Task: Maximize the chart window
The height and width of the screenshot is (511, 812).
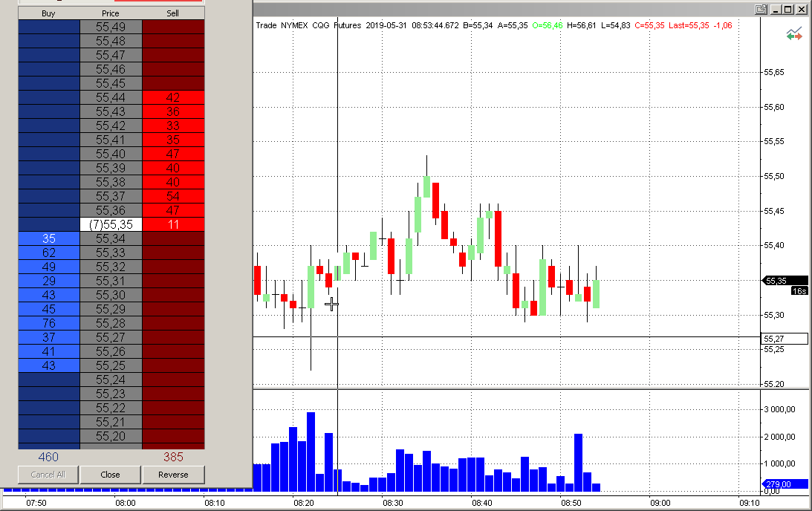Action: (x=787, y=10)
